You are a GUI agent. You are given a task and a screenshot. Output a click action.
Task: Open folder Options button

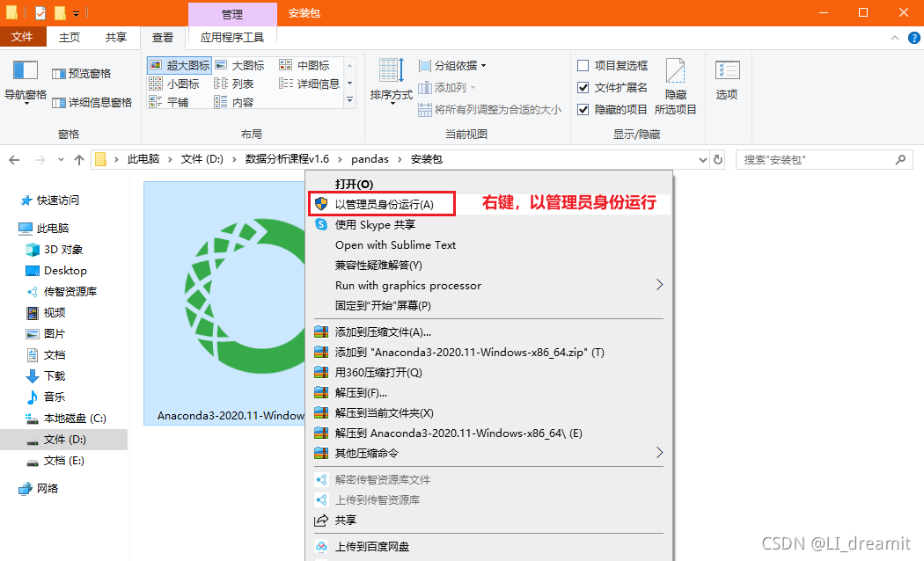[x=727, y=81]
